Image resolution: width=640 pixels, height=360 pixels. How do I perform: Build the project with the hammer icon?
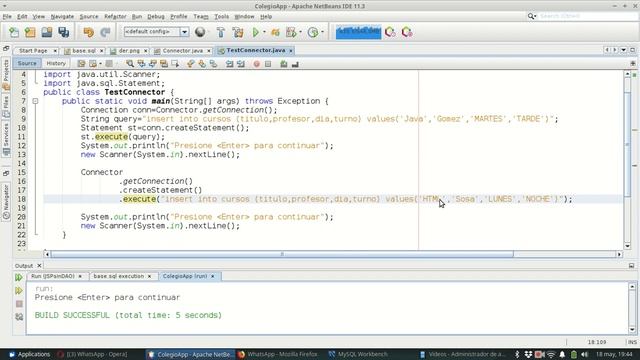pos(220,32)
